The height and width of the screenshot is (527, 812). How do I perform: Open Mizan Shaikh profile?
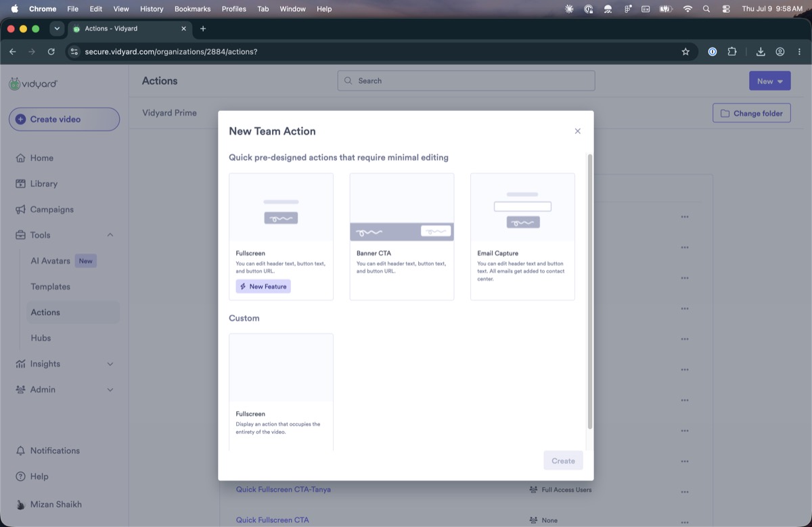(x=49, y=504)
